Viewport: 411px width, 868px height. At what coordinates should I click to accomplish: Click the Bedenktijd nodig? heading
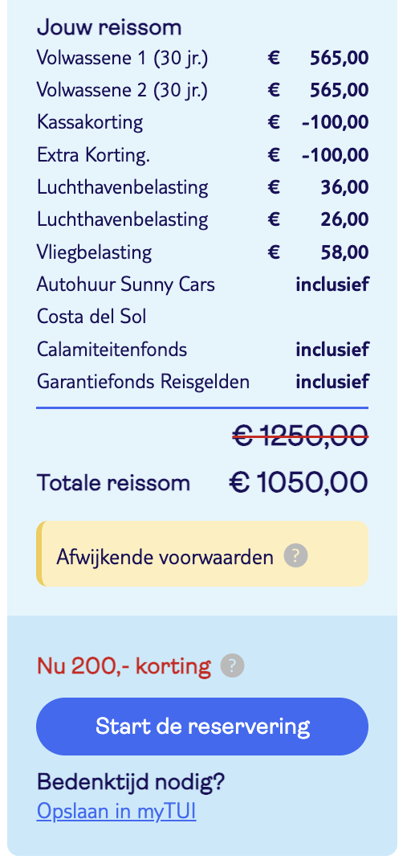tap(131, 782)
